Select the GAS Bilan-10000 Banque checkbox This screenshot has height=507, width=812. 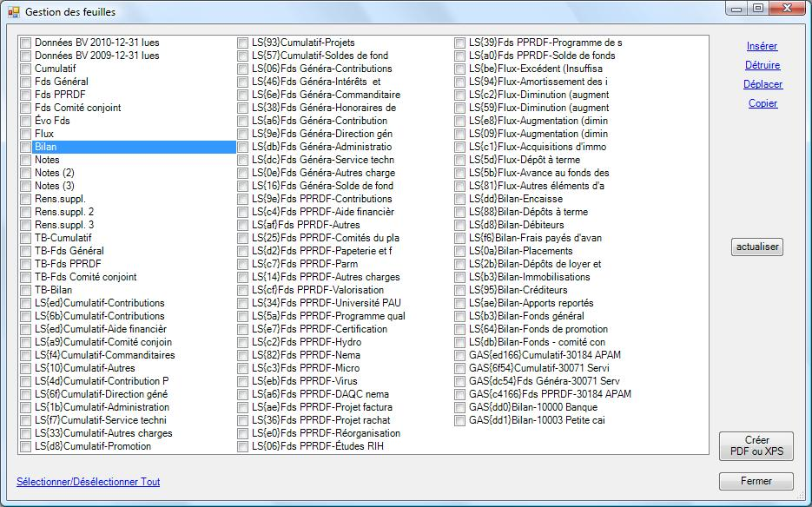(459, 407)
